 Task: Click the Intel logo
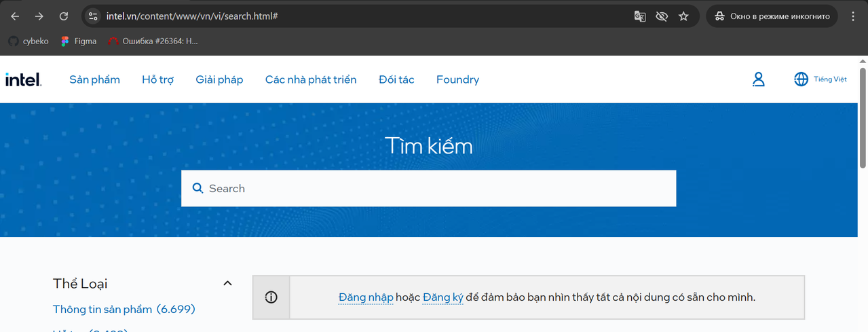point(24,79)
